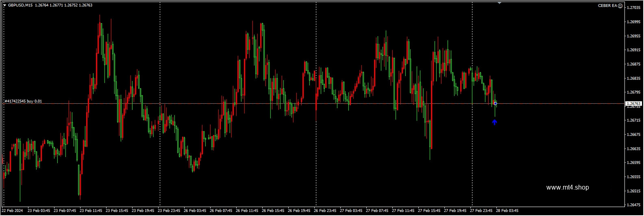This screenshot has width=644, height=216.
Task: Click the 22 Feb 2024 time label
Action: 12,211
